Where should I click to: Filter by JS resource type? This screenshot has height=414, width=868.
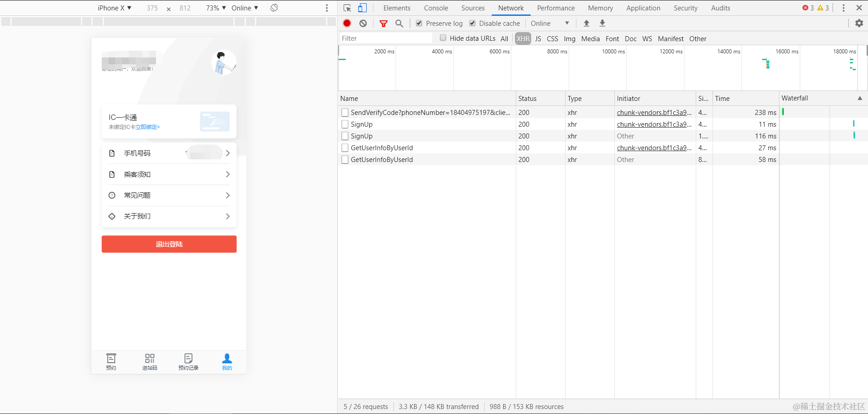coord(538,38)
